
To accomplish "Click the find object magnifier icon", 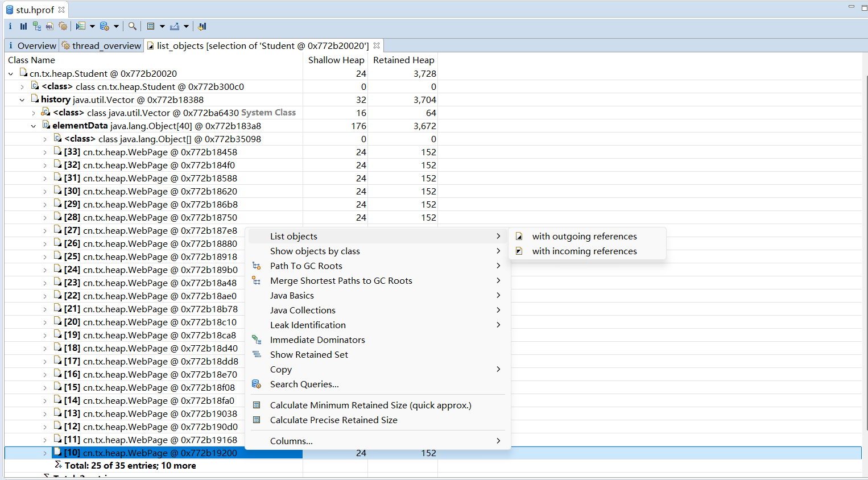I will (133, 26).
